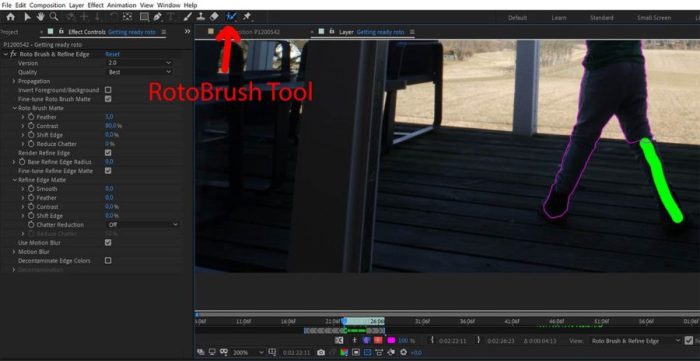
Task: Collapse the Roto Brush Matte section
Action: tap(15, 108)
